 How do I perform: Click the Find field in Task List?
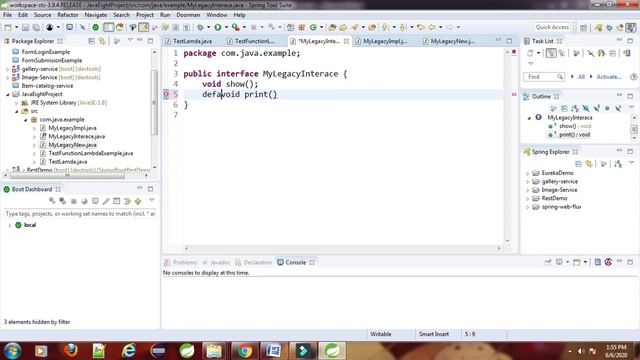(544, 77)
